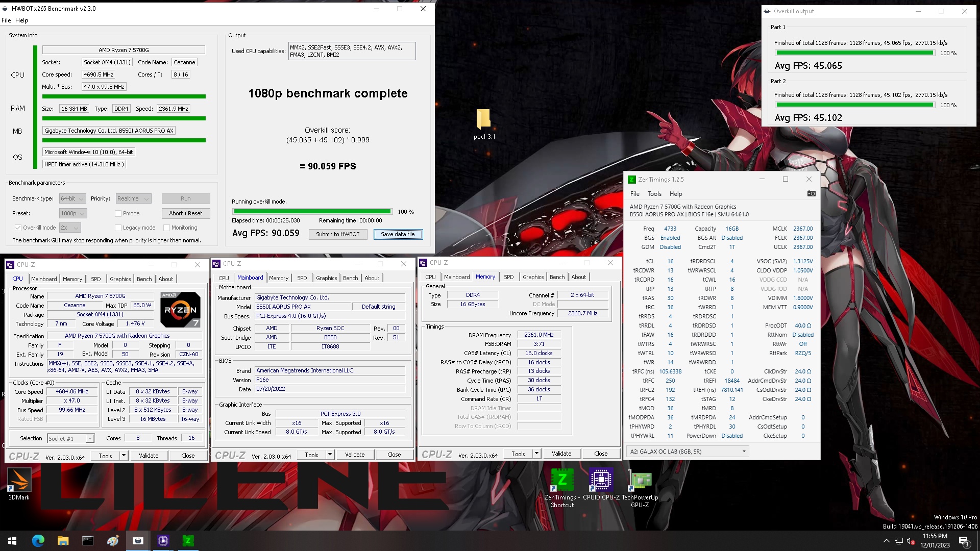This screenshot has width=980, height=551.
Task: Click the CPU-Z Memory window title icon
Action: pos(423,263)
